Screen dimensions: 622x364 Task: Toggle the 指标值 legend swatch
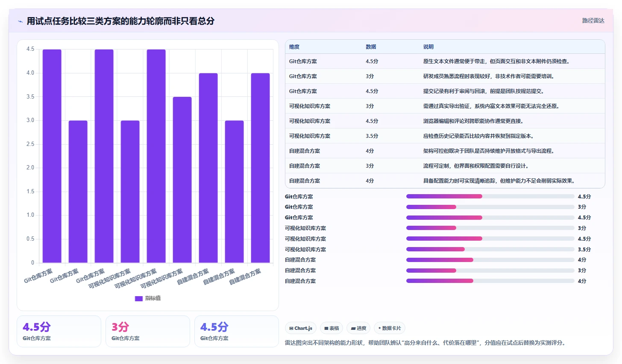click(x=138, y=298)
